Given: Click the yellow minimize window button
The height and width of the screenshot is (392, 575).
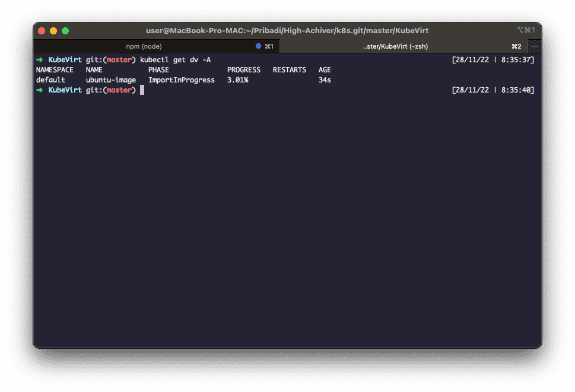Looking at the screenshot, I should click(x=53, y=31).
